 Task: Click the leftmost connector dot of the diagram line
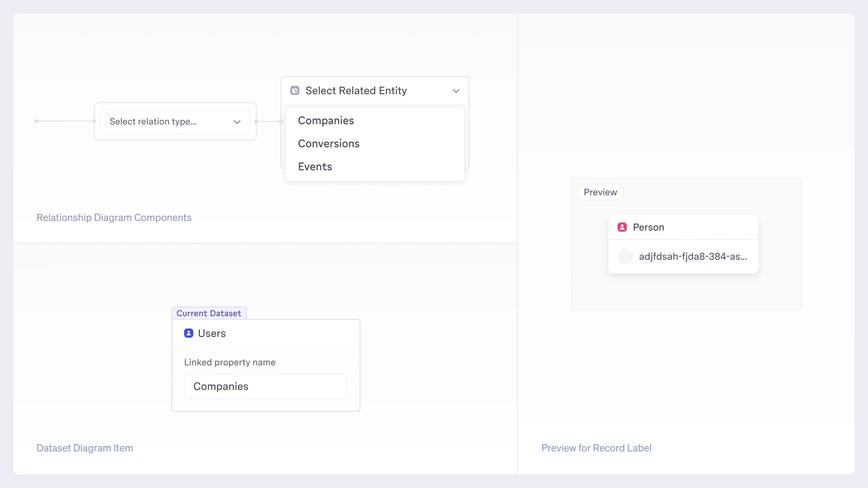[x=36, y=121]
